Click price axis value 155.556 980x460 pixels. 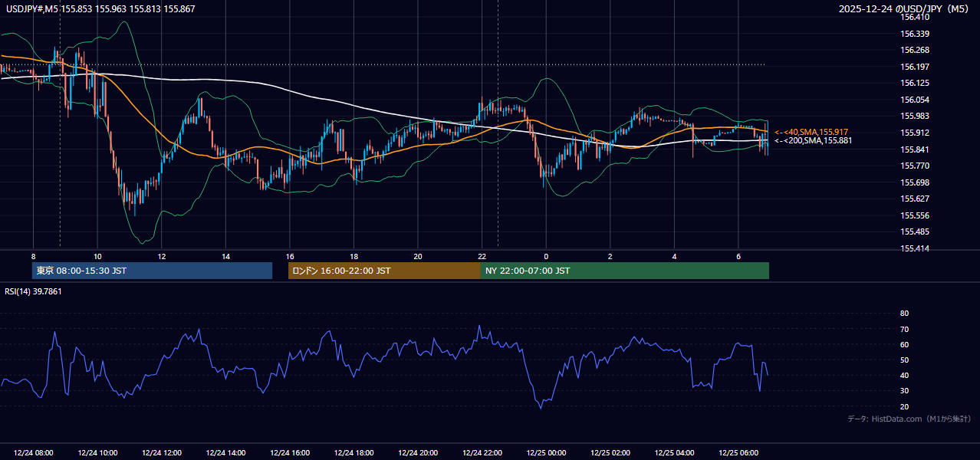click(916, 215)
